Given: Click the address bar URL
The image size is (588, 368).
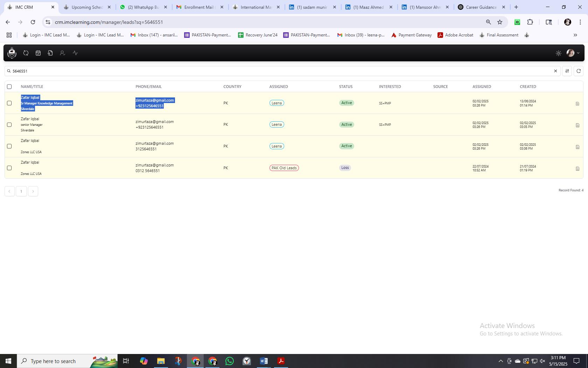Looking at the screenshot, I should point(109,22).
